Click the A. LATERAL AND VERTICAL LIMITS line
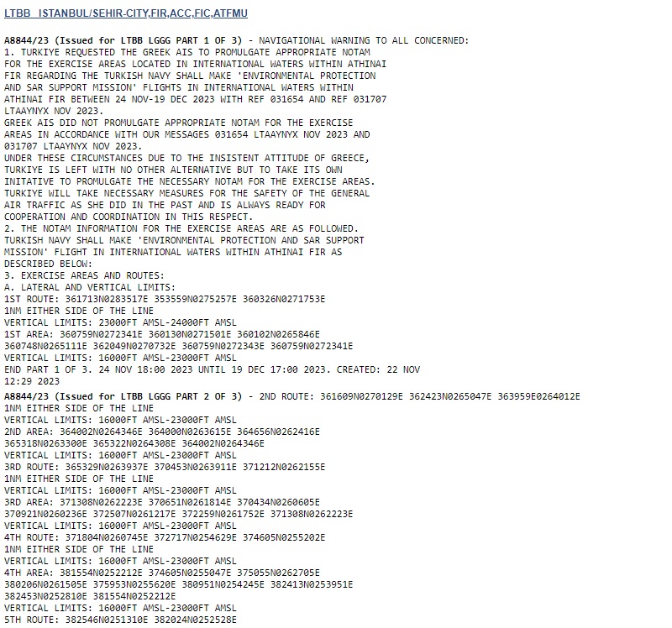672x628 pixels. click(90, 287)
